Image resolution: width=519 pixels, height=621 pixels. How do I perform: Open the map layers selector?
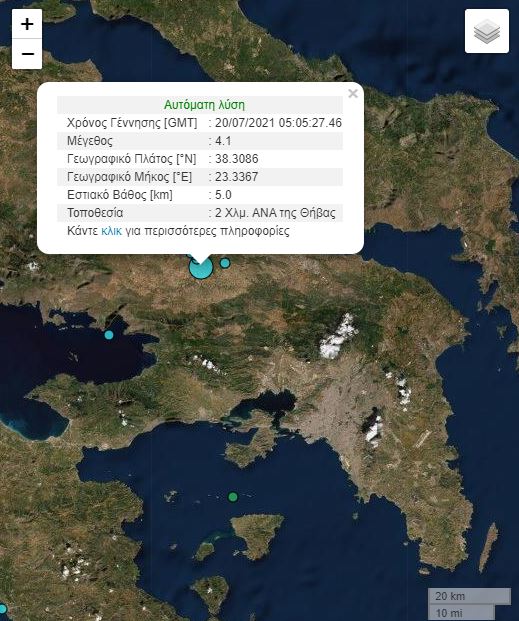click(487, 31)
